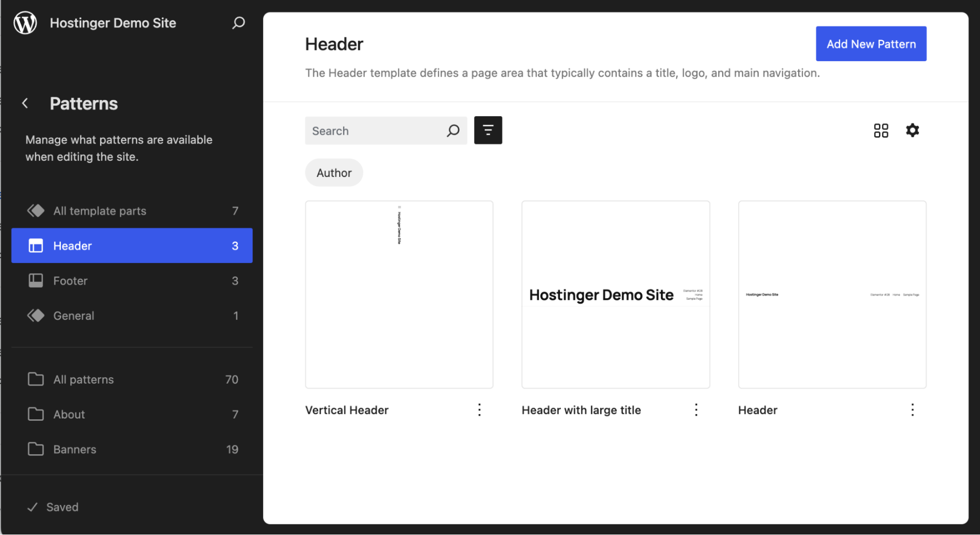The image size is (980, 535).
Task: Open site search with the magnifier icon
Action: [238, 23]
